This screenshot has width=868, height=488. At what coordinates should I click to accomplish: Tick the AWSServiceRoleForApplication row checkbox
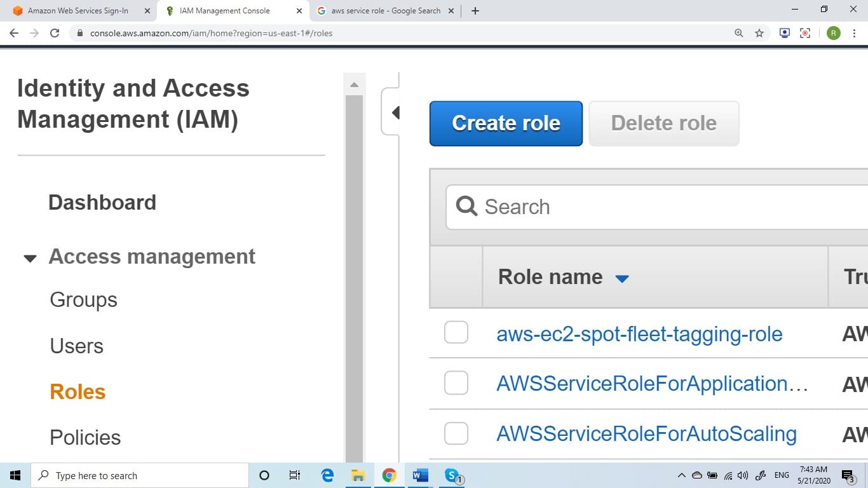point(456,383)
